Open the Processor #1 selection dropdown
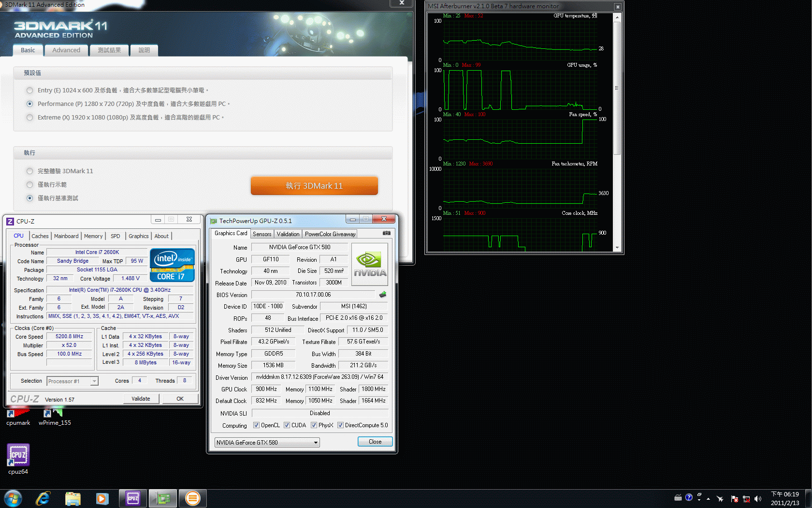This screenshot has height=508, width=812. [72, 381]
